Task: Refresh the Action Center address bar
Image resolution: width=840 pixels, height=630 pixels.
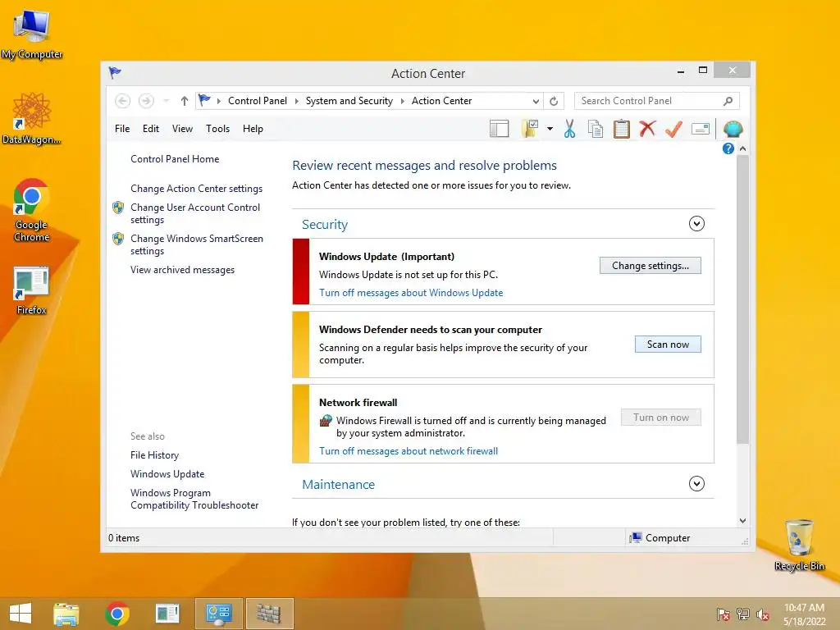Action: pyautogui.click(x=554, y=101)
